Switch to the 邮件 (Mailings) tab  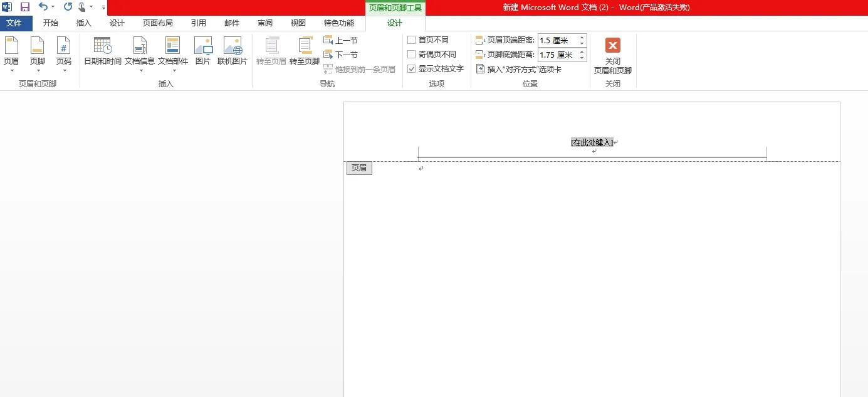tap(232, 23)
